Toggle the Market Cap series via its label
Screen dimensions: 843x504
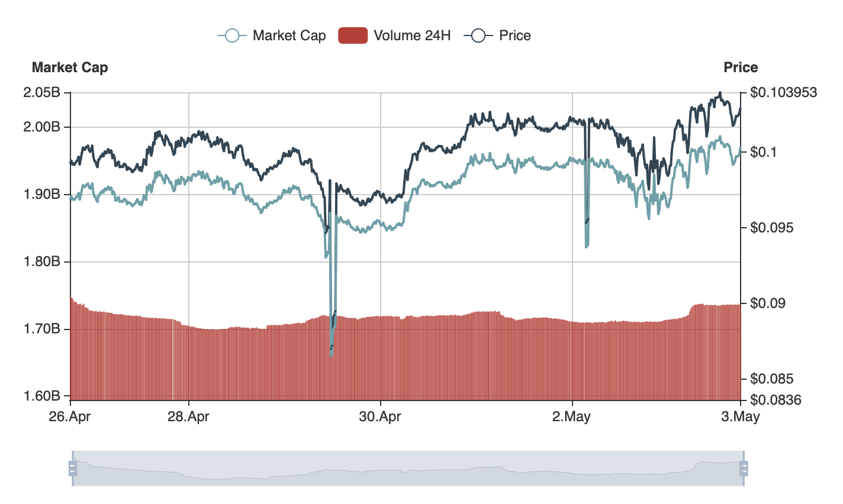289,35
